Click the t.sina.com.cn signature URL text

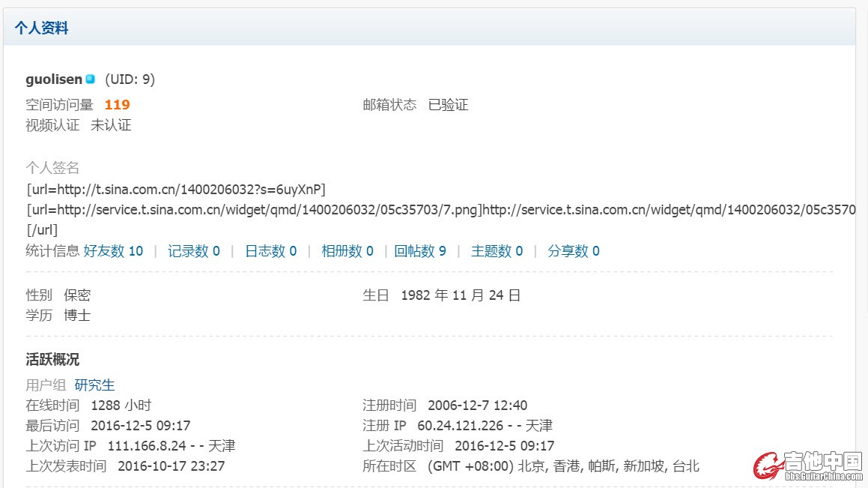click(x=176, y=188)
